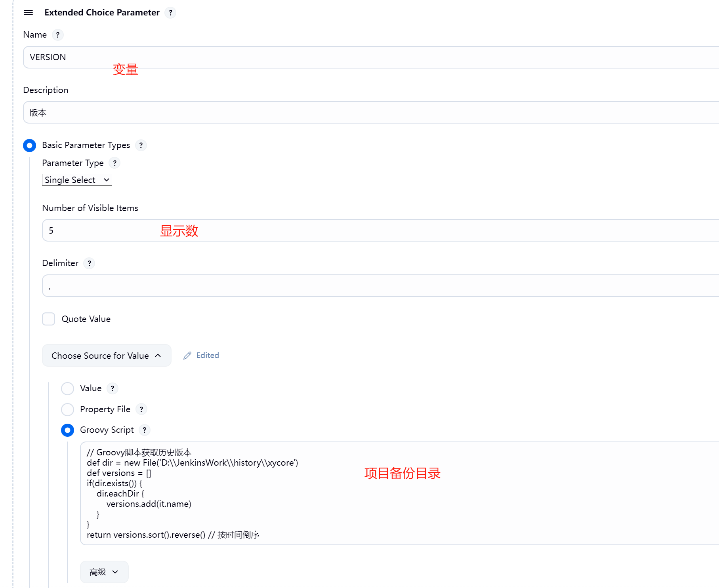Click the Name field containing VERSION

click(357, 57)
